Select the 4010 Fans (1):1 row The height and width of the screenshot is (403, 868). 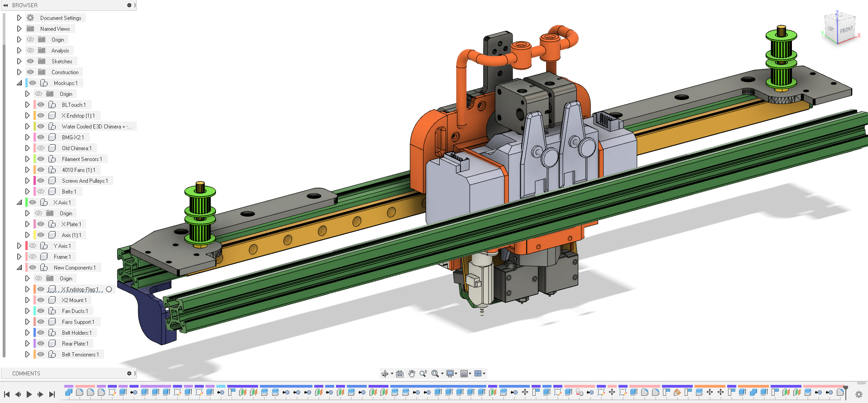click(67, 170)
